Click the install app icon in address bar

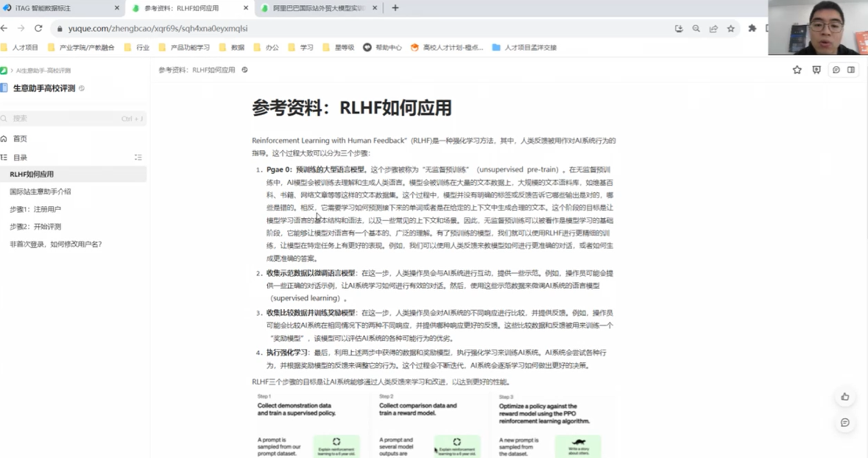(679, 29)
